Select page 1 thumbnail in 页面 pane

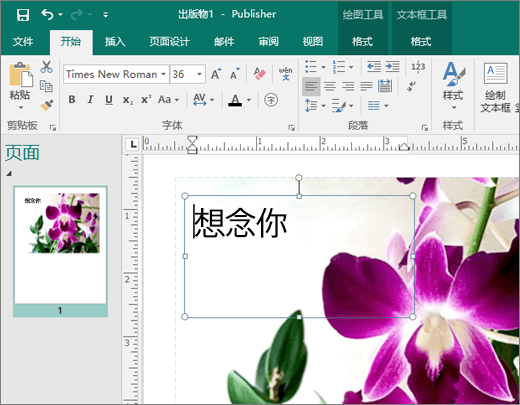click(x=60, y=251)
